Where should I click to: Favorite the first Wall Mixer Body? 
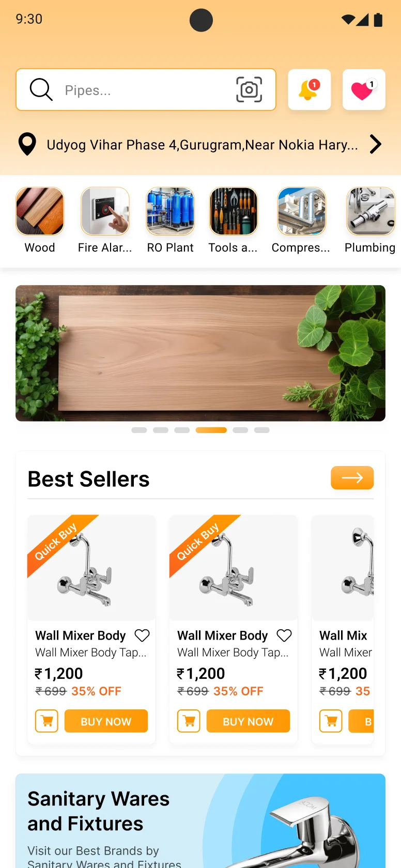(142, 635)
